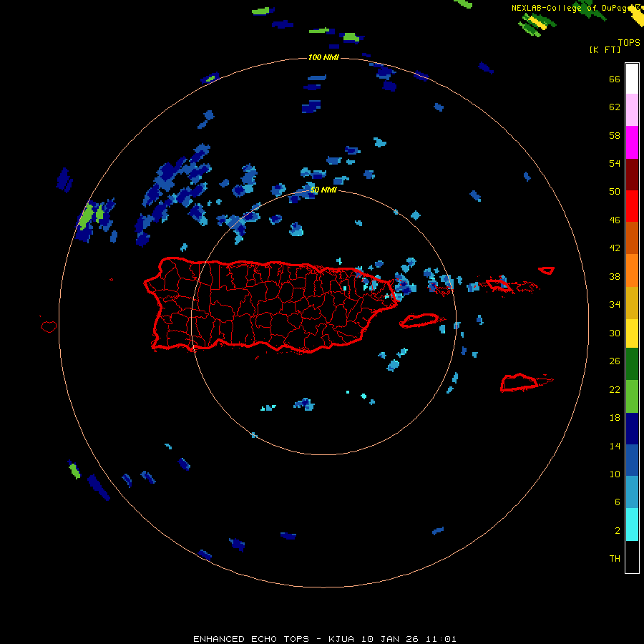Click the TH threshold label

click(x=615, y=559)
